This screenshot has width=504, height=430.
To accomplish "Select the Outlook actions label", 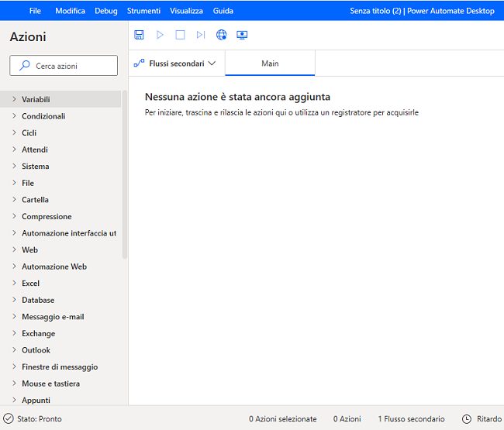I will coord(36,350).
